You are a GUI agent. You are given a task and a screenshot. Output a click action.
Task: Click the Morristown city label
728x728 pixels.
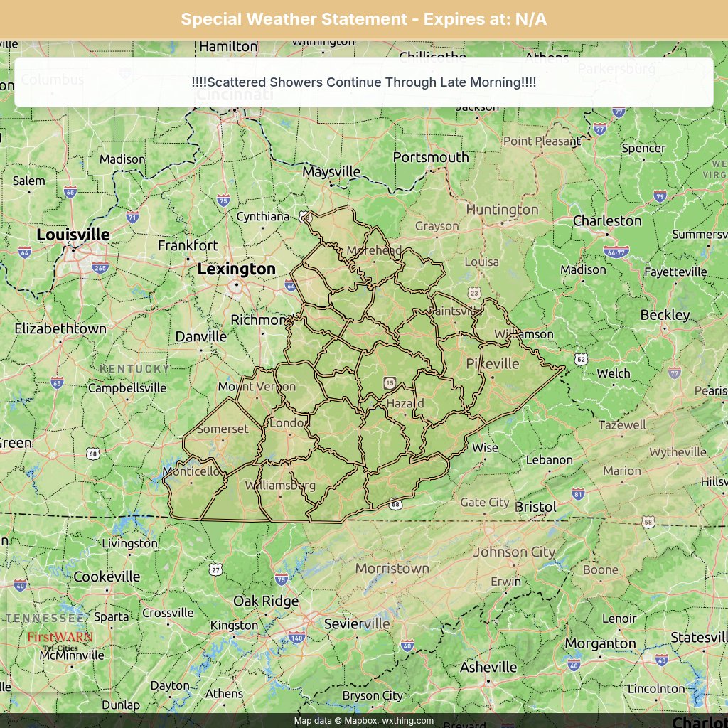[392, 568]
